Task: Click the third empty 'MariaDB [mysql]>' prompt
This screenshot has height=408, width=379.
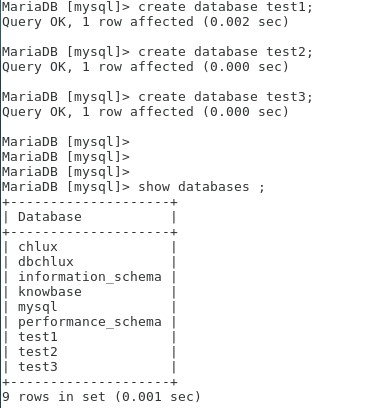Action: click(66, 172)
